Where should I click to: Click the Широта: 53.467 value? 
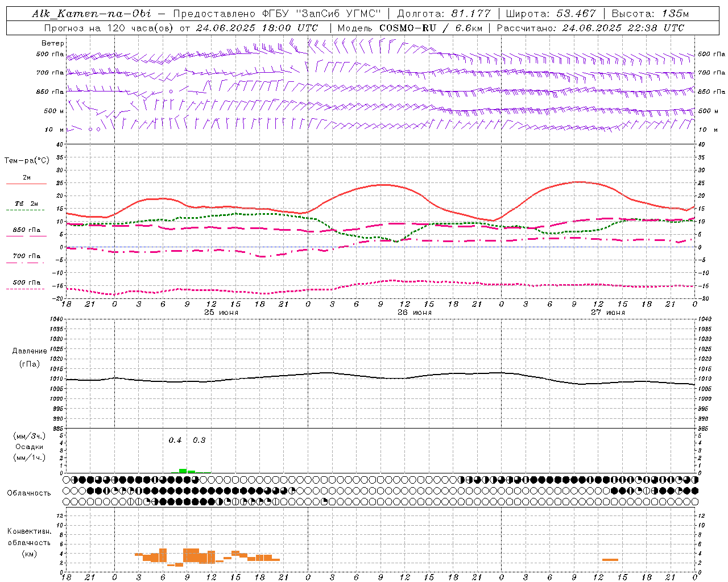(x=551, y=14)
